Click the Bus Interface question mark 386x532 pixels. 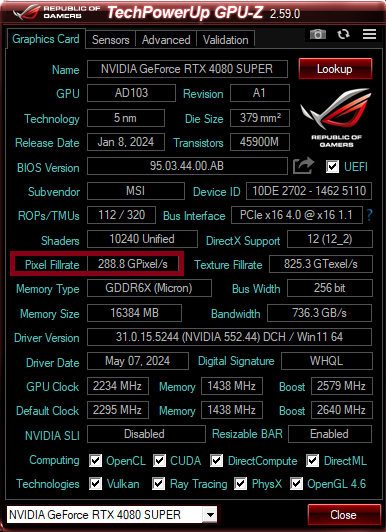coord(369,215)
